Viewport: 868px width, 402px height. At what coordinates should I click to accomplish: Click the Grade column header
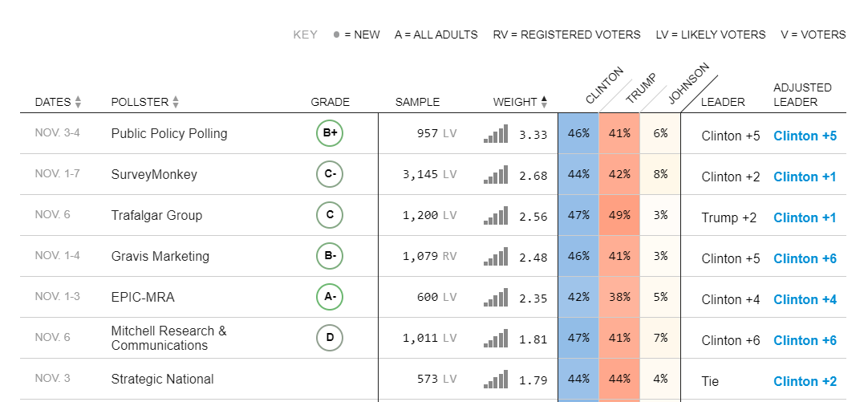(330, 102)
